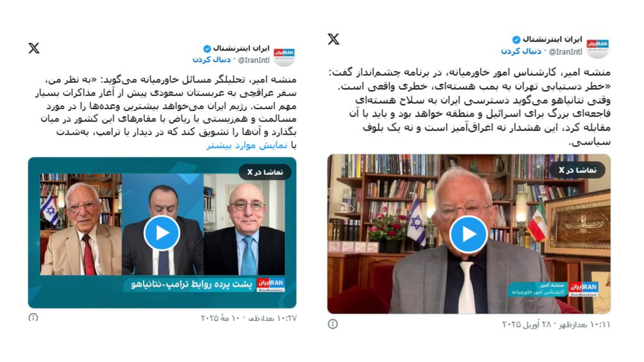This screenshot has height=362, width=644.
Task: Open info icon below left tweet
Action: (x=33, y=318)
